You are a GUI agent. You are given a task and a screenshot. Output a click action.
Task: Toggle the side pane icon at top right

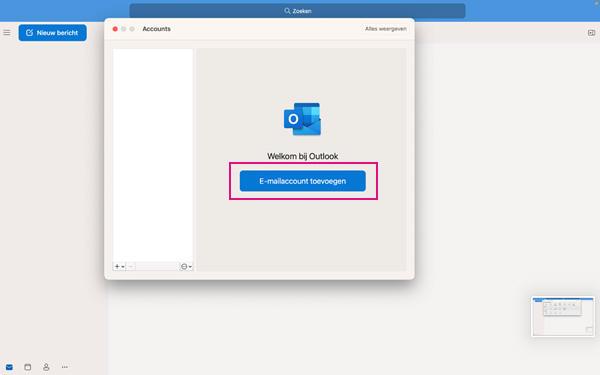(x=591, y=33)
